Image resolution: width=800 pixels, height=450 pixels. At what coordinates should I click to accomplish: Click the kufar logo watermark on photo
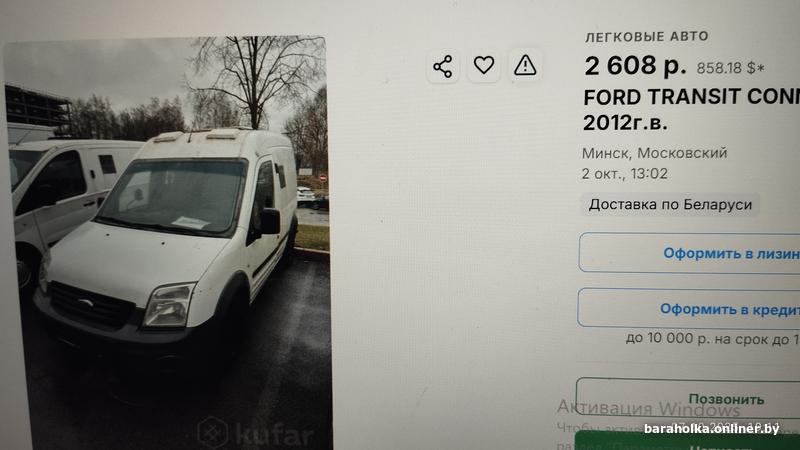[256, 434]
